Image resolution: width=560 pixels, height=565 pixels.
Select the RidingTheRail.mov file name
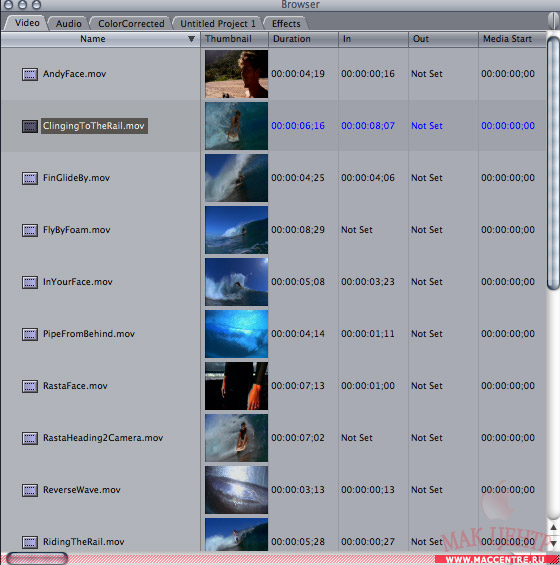tap(84, 542)
